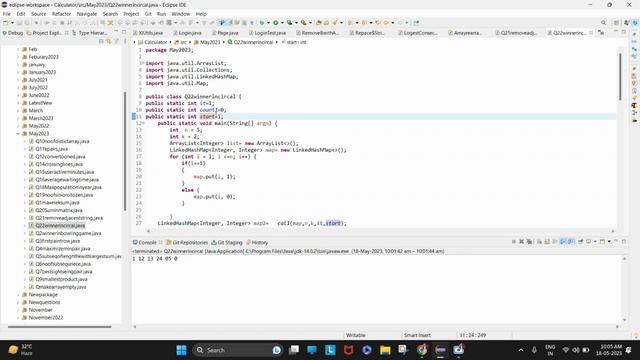Open the Refactor menu
The width and height of the screenshot is (640, 360).
(61, 14)
